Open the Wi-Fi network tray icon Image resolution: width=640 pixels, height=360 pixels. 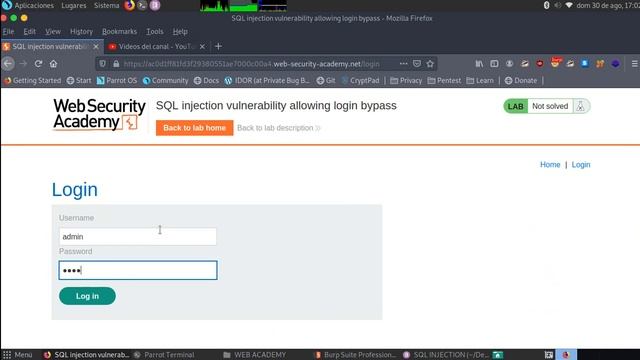pyautogui.click(x=569, y=5)
